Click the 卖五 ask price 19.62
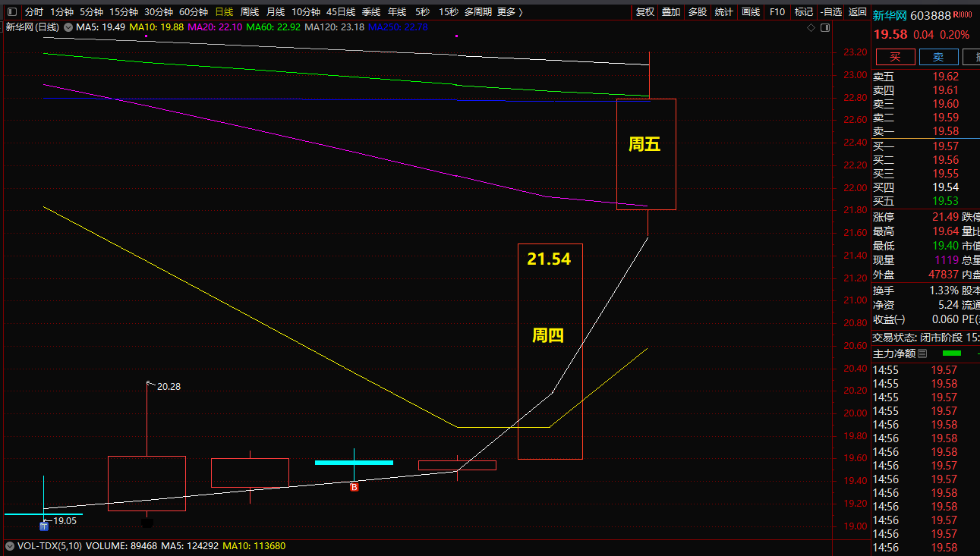The image size is (980, 556). [946, 77]
